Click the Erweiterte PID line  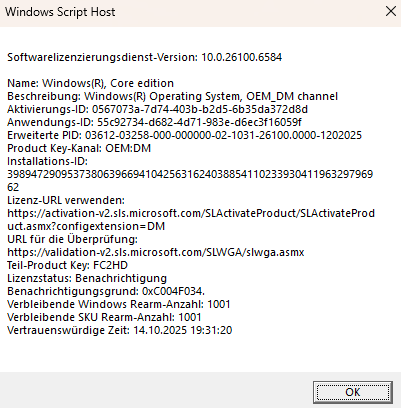[184, 135]
